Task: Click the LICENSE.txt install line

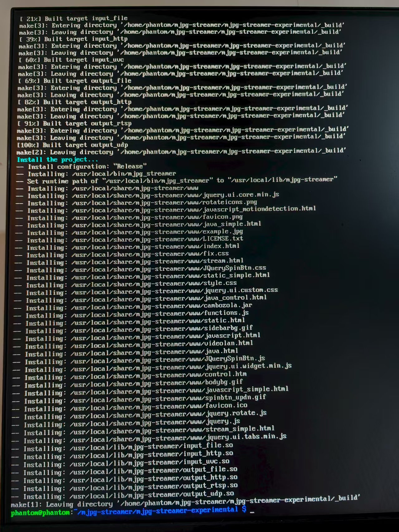Action: (x=129, y=239)
